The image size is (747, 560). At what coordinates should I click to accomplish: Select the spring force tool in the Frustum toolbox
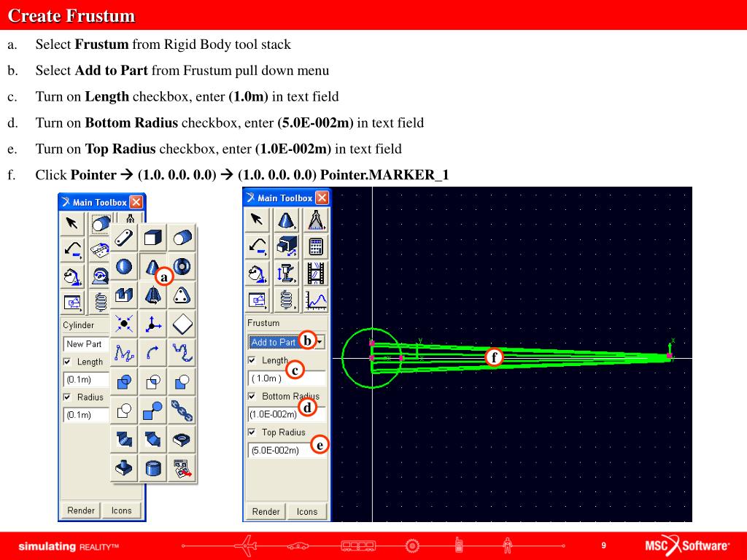[x=286, y=300]
